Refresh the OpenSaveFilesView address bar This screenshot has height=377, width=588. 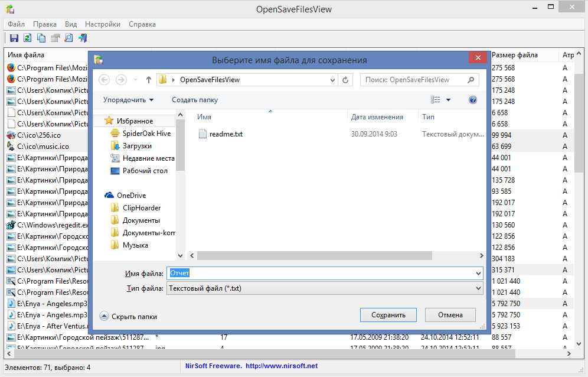tap(346, 80)
